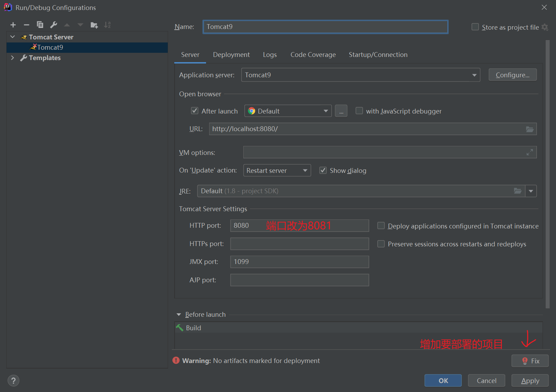The height and width of the screenshot is (392, 556).
Task: Click the Apply button
Action: click(x=530, y=381)
